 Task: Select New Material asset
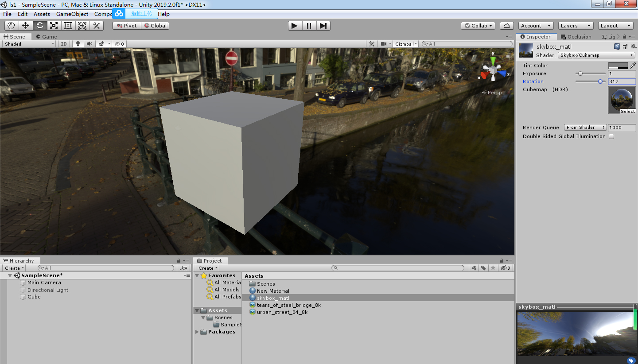click(273, 291)
